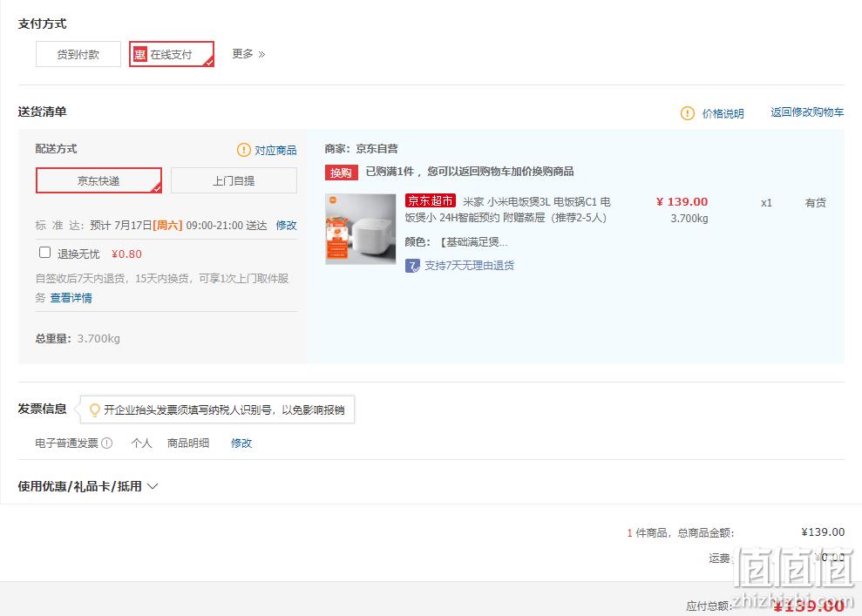
Task: Open the rice cooker product thumbnail
Action: click(x=361, y=228)
